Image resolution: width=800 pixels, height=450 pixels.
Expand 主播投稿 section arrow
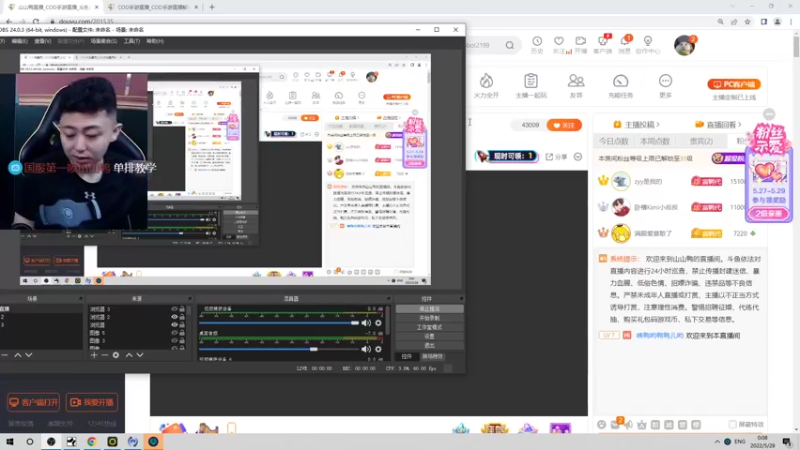pos(658,124)
